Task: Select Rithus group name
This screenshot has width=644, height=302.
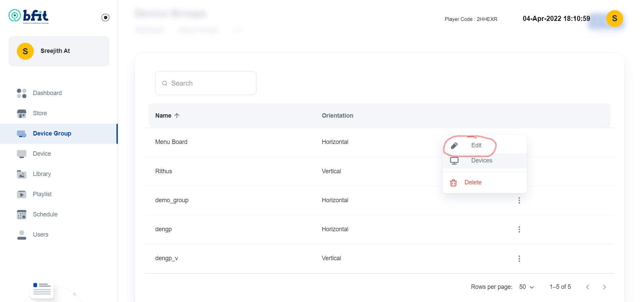Action: tap(164, 171)
